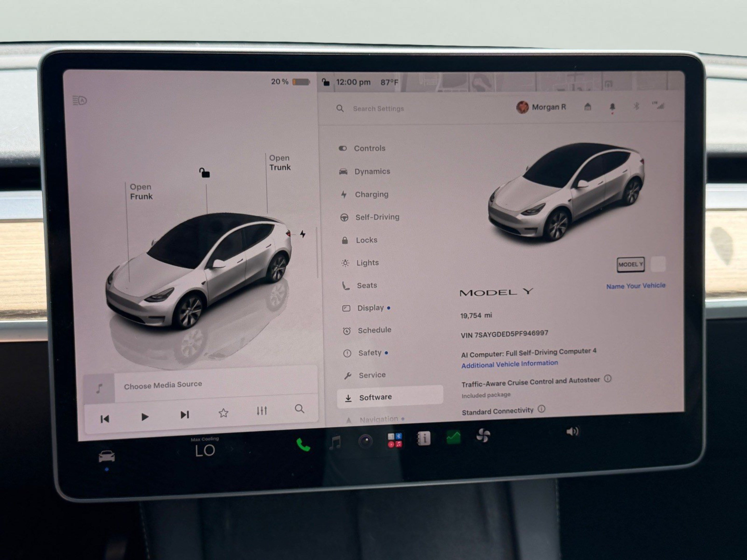Open the app launcher grid icon
Viewport: 747px width, 560px height.
(x=395, y=440)
